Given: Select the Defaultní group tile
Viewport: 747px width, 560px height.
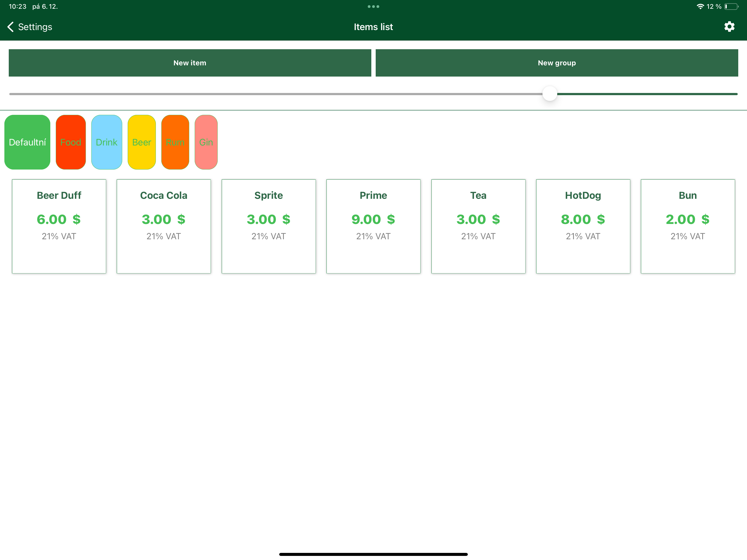Looking at the screenshot, I should tap(27, 142).
